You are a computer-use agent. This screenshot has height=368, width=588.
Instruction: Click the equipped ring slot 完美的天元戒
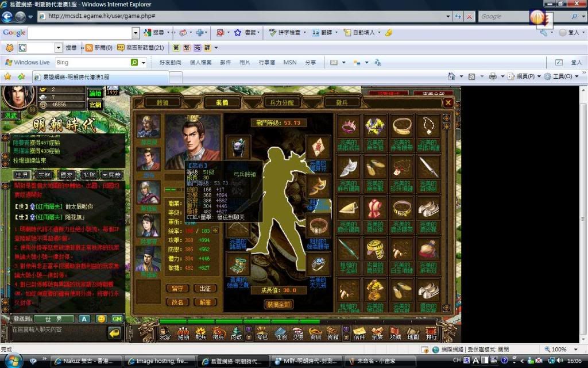318,264
